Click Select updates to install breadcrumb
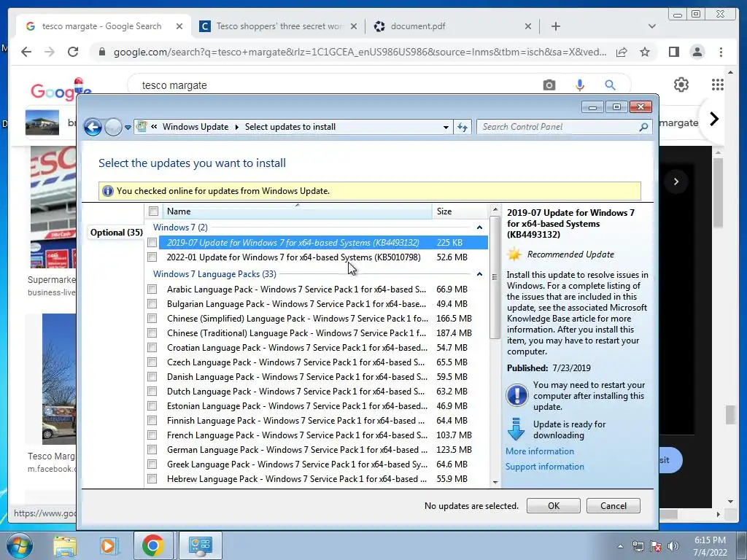Viewport: 747px width, 560px height. [290, 127]
